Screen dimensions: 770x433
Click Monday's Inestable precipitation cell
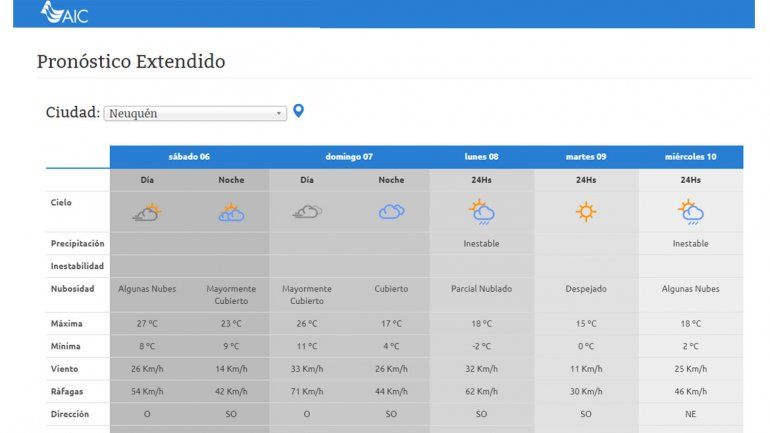[x=482, y=243]
